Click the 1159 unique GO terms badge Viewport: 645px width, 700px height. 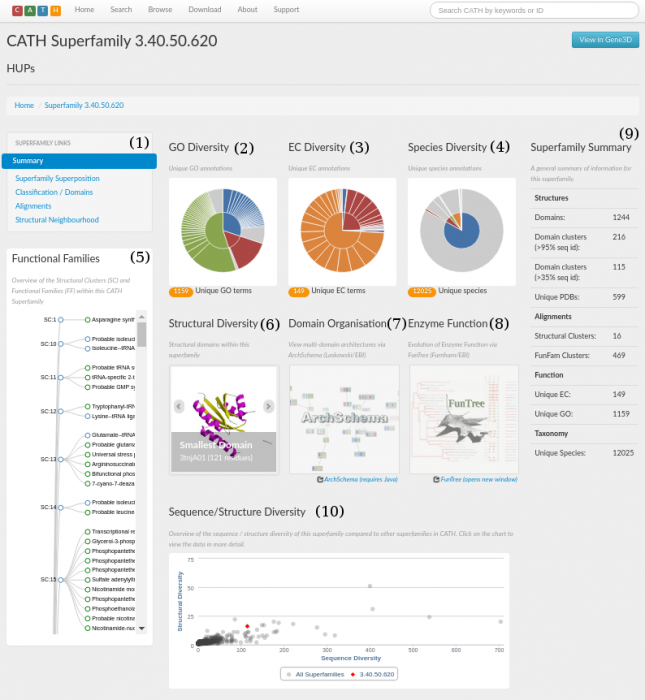click(x=181, y=291)
